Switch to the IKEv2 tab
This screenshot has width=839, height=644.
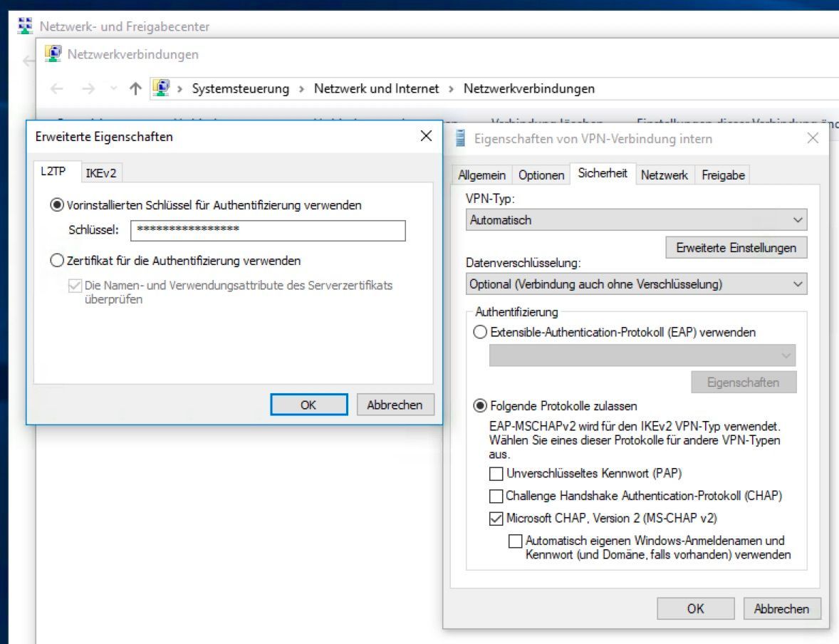pyautogui.click(x=100, y=173)
